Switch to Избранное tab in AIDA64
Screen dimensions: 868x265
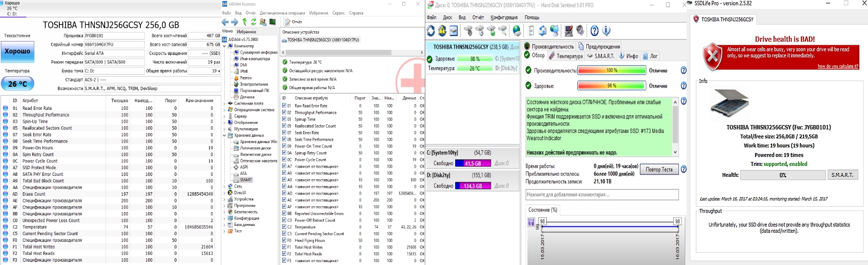(x=246, y=32)
